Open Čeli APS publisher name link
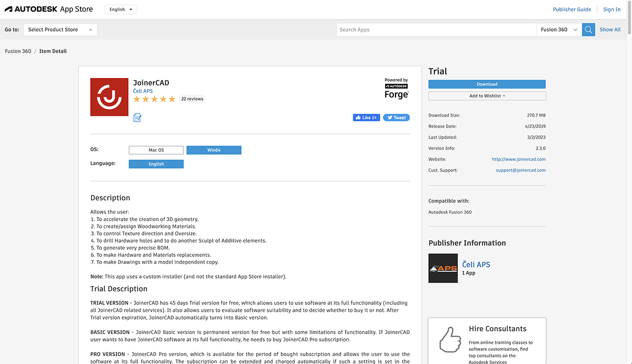 (476, 264)
